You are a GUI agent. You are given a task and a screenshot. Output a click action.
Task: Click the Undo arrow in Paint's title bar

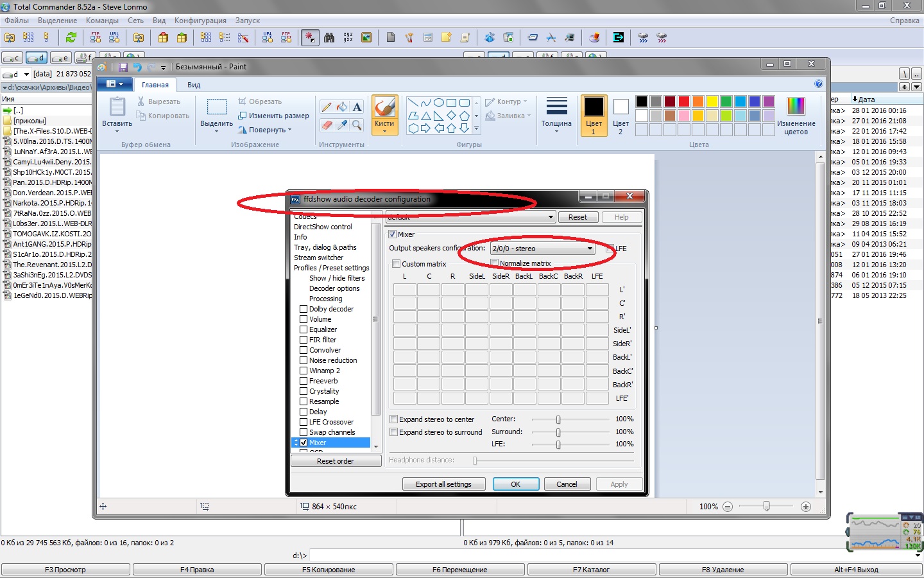137,67
